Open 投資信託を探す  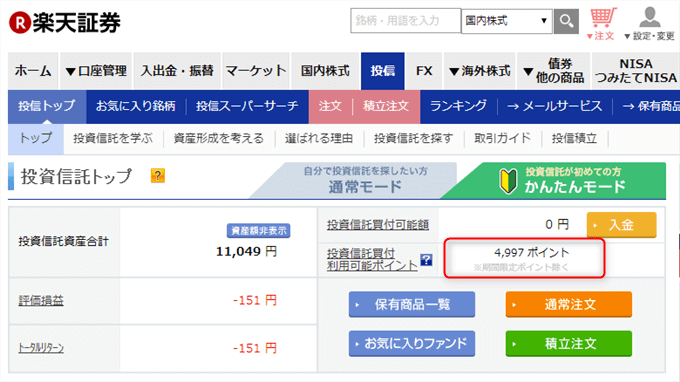(x=413, y=139)
